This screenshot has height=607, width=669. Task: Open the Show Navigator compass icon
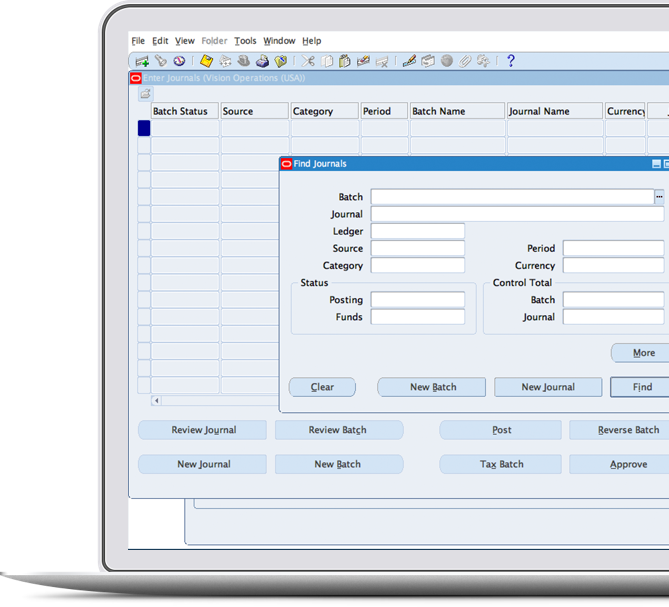coord(180,61)
